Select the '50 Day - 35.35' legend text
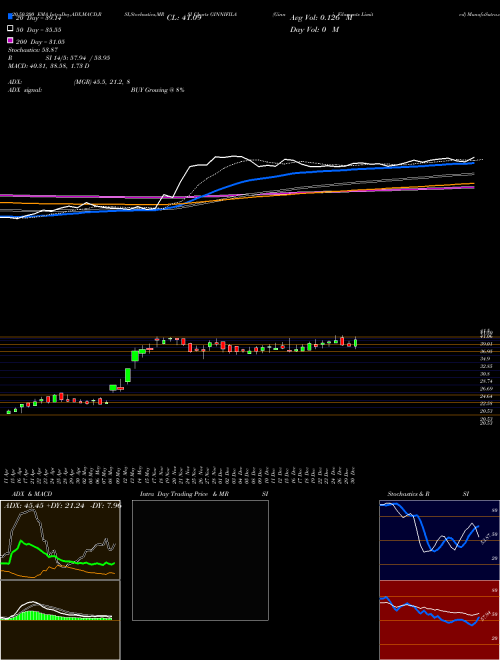The image size is (500, 660). pos(39,30)
